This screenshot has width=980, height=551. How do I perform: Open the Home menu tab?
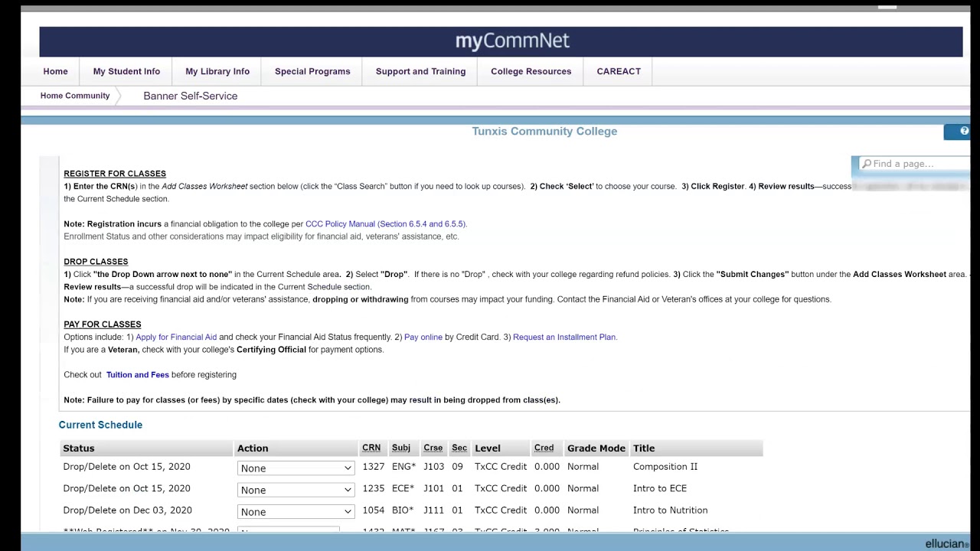(55, 71)
